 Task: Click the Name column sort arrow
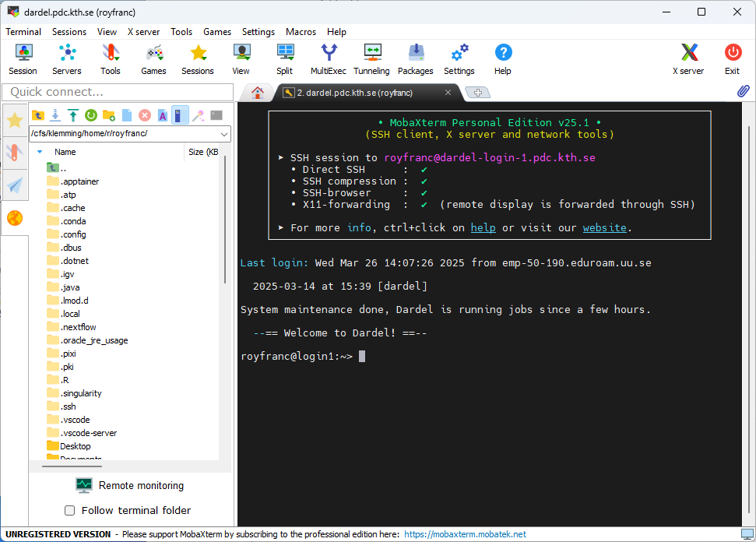pyautogui.click(x=40, y=152)
